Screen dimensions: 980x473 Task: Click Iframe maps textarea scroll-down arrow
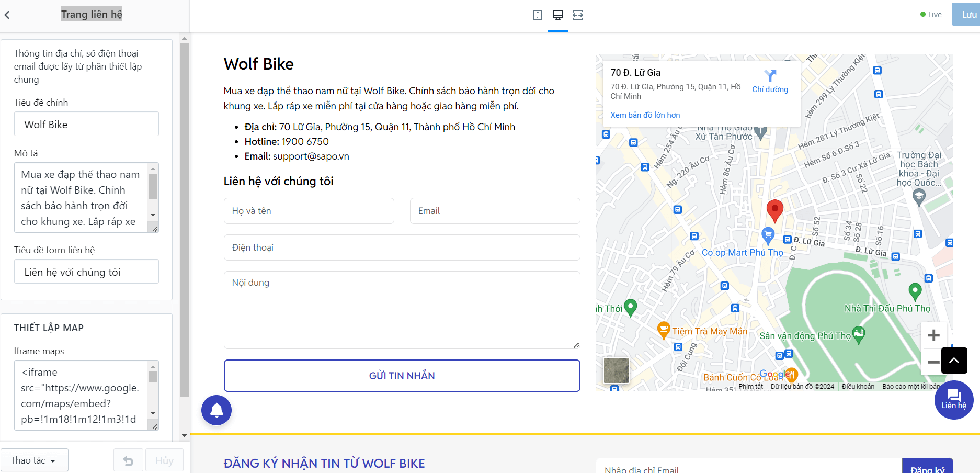coord(153,413)
